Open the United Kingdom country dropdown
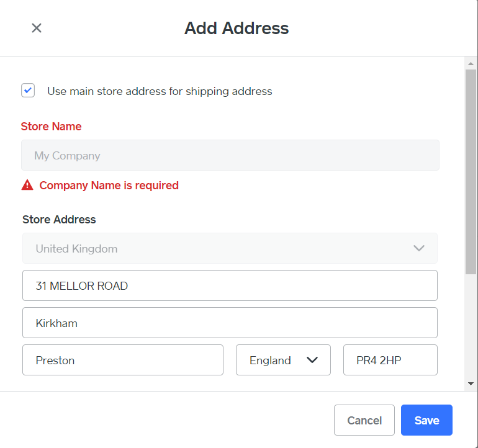This screenshot has height=448, width=478. coord(230,248)
